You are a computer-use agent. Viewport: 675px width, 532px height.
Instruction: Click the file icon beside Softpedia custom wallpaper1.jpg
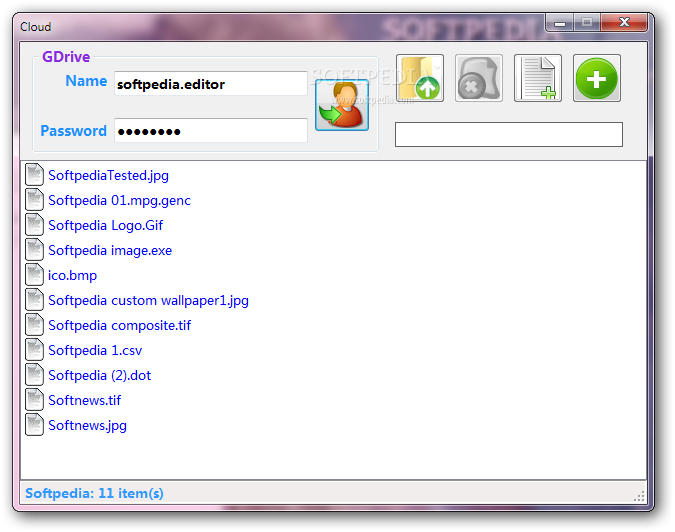tap(34, 300)
